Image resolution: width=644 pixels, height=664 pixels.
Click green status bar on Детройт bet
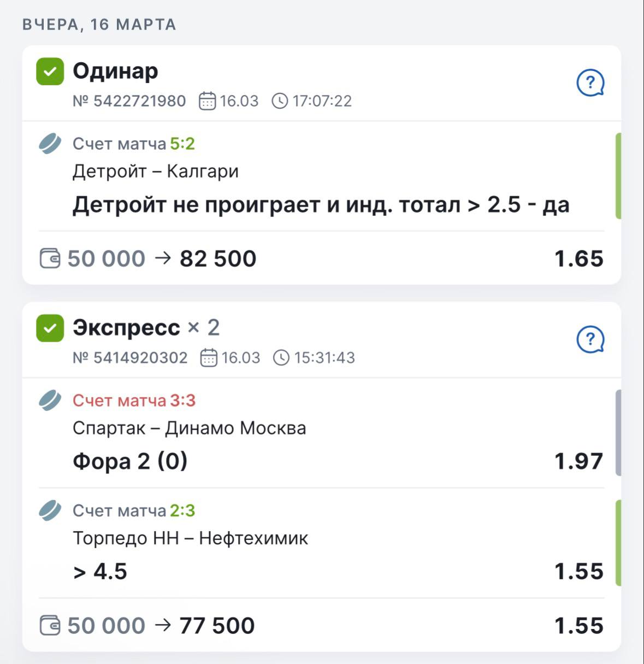pyautogui.click(x=618, y=176)
